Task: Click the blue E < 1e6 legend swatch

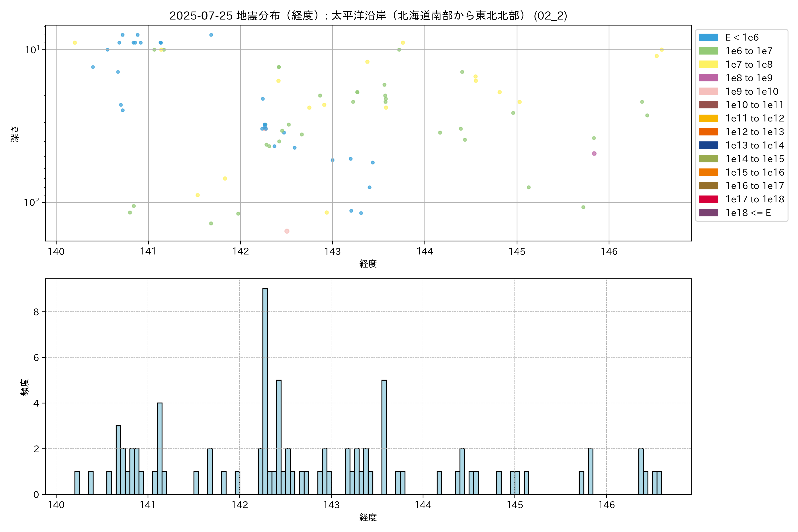Action: [708, 37]
